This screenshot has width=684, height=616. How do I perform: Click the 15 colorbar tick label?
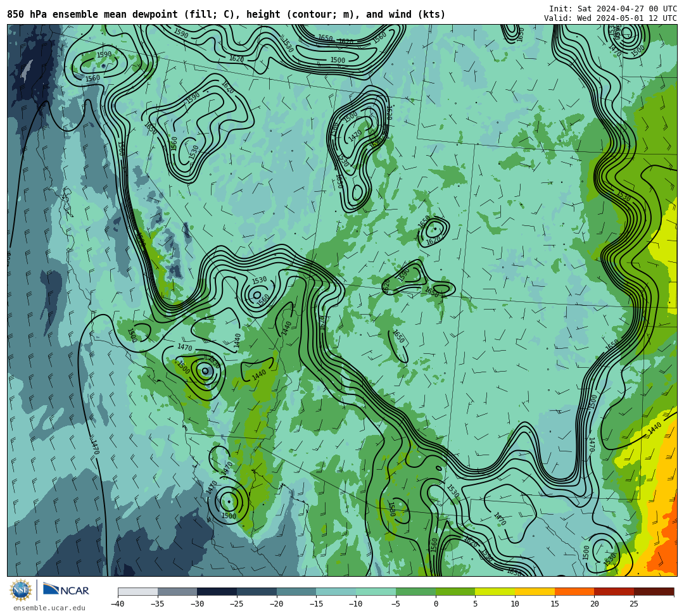coord(555,604)
